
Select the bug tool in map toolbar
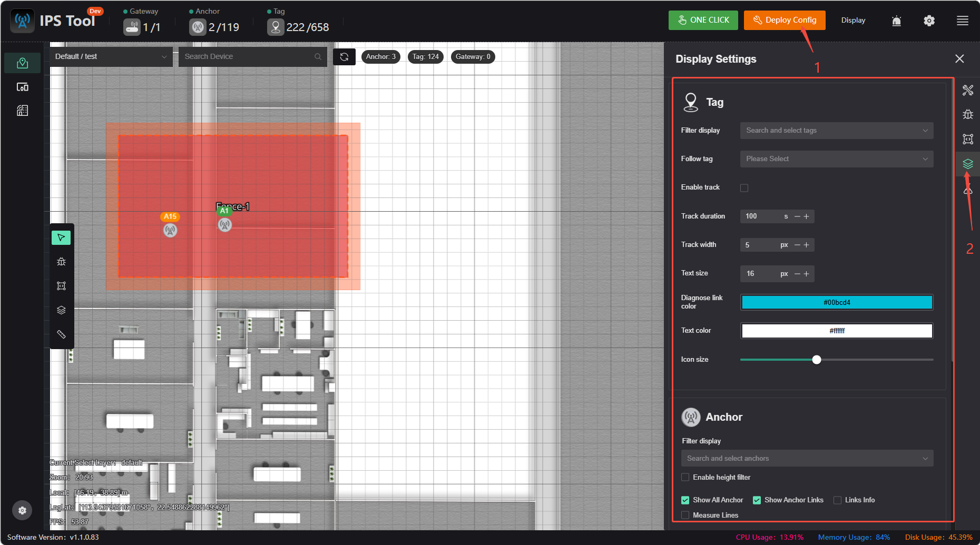pyautogui.click(x=61, y=262)
